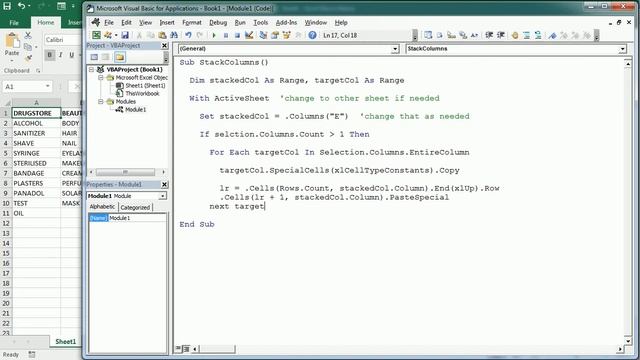Click the View Microsoft Excel icon in VBA toolbar
The width and height of the screenshot is (640, 360).
coord(96,35)
